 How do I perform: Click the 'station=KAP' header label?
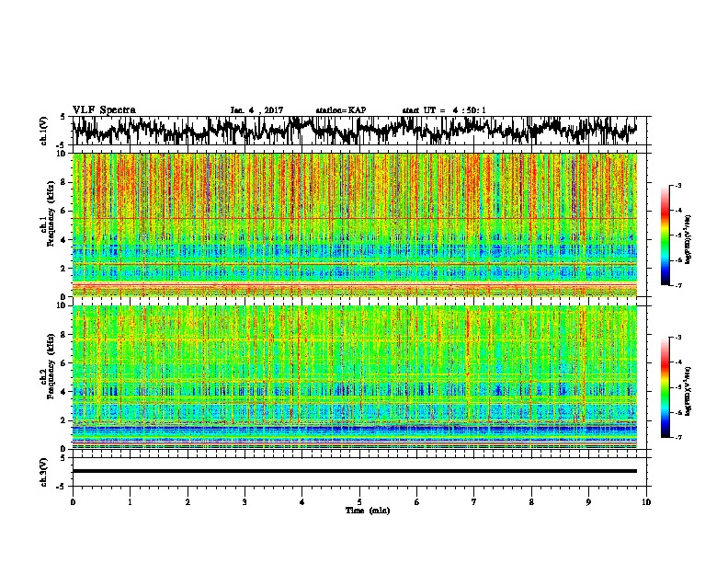point(340,110)
